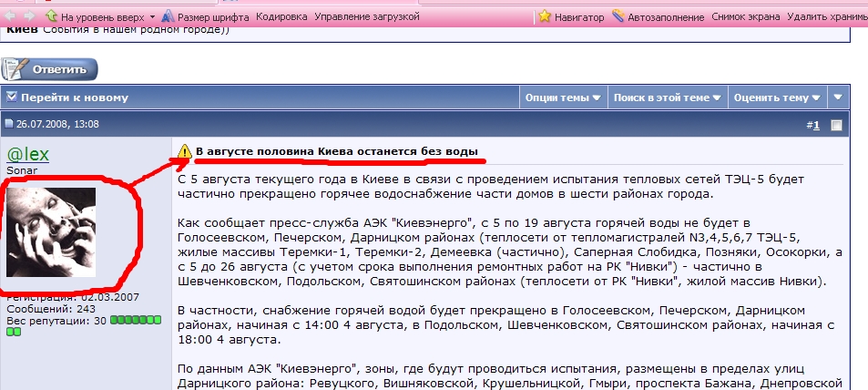This screenshot has height=390, width=868.
Task: Open 'Управление загрузкой' toolbar item
Action: pos(366,16)
